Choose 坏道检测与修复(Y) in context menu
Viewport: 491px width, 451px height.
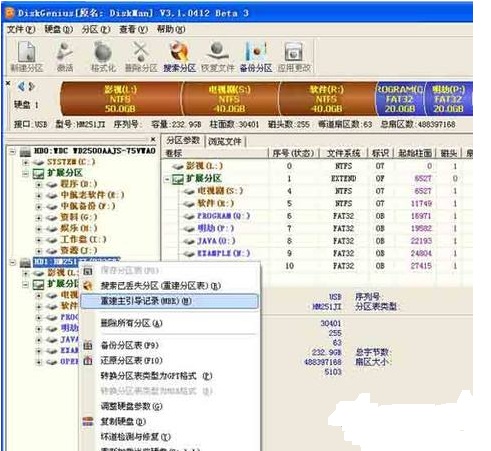click(x=170, y=437)
